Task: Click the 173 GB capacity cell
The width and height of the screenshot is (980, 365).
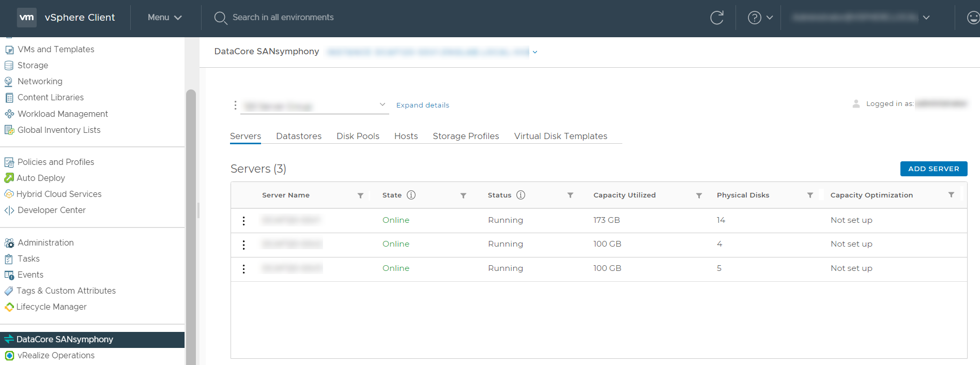Action: coord(606,220)
